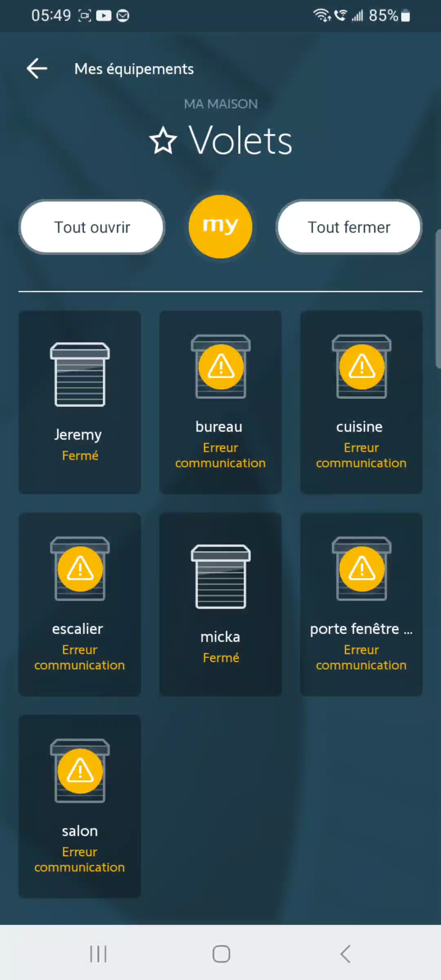Click the scrollbar on the right edge
This screenshot has width=441, height=980.
pyautogui.click(x=438, y=298)
